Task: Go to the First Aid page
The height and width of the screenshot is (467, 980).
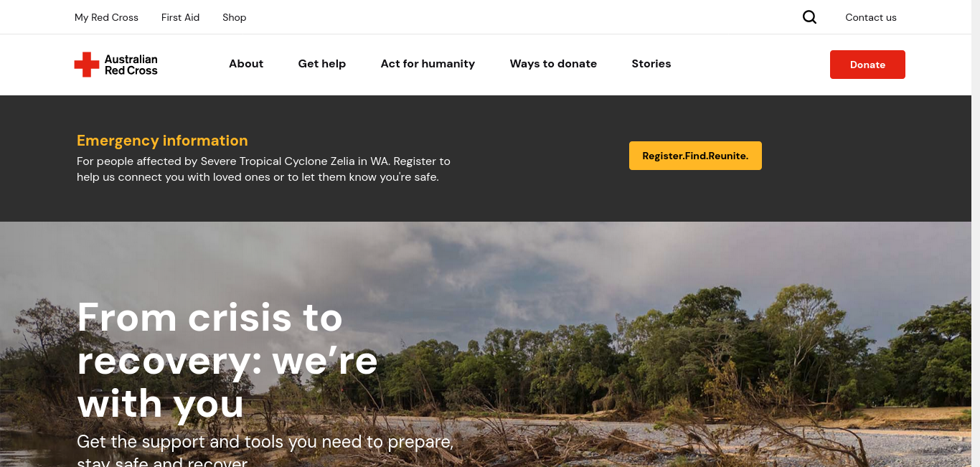Action: 180,17
